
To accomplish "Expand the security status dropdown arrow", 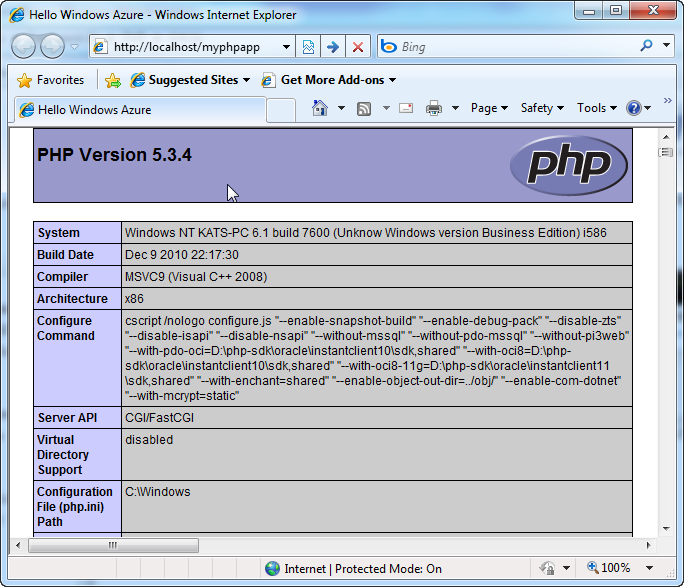I will [566, 568].
